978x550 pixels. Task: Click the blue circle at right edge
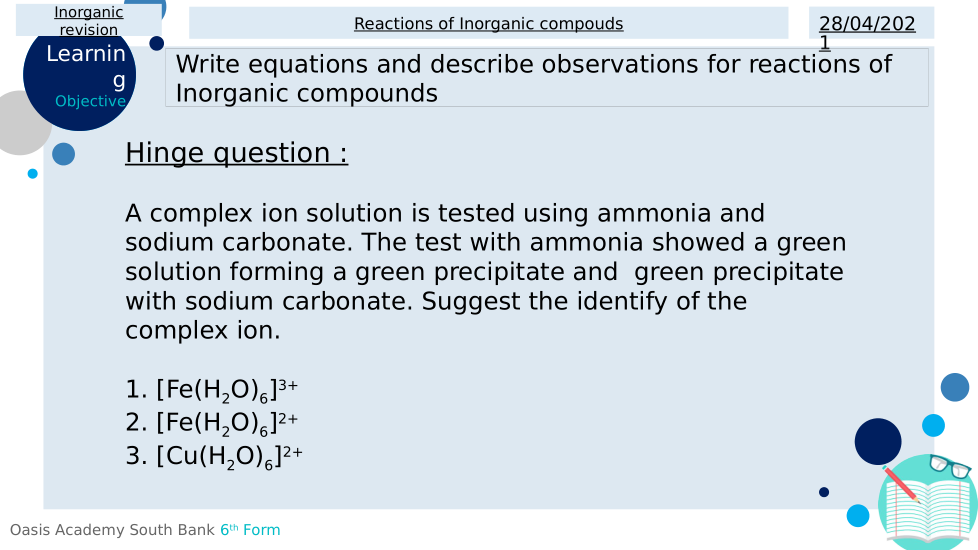click(955, 387)
